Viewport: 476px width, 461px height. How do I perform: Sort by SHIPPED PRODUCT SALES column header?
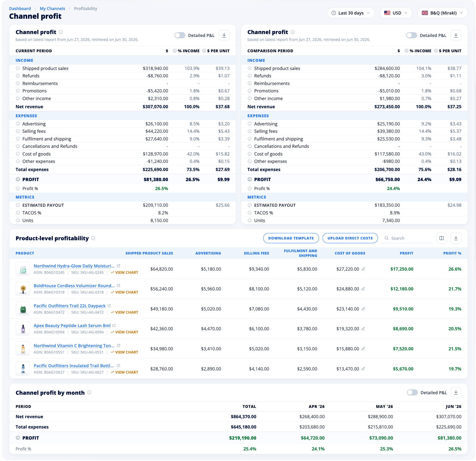149,253
